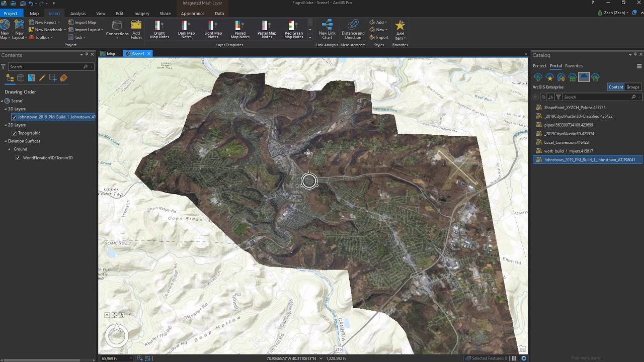This screenshot has width=644, height=362.
Task: Open the New Report dropdown
Action: click(59, 23)
